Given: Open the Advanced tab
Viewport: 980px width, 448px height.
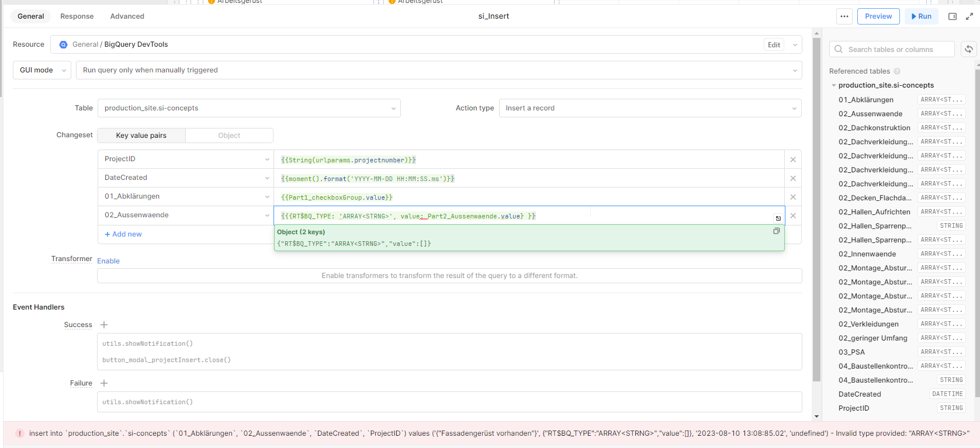Looking at the screenshot, I should 127,16.
